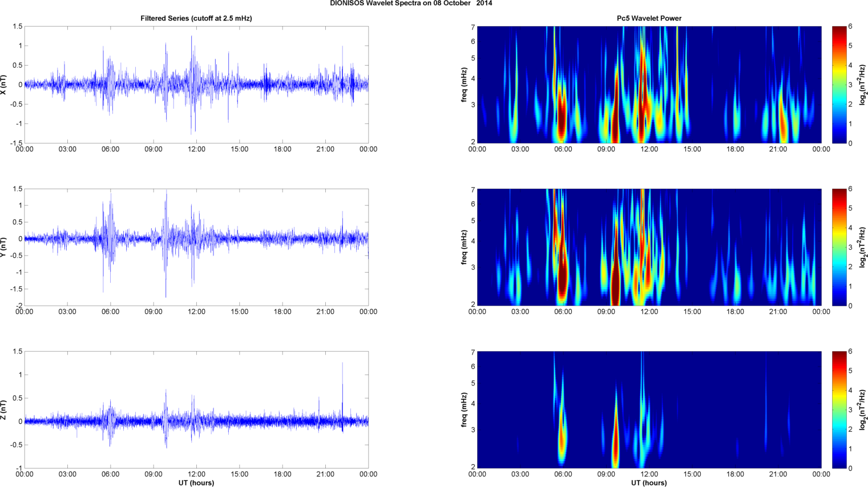Click the 21:00 tick under the Z series plot

click(325, 474)
